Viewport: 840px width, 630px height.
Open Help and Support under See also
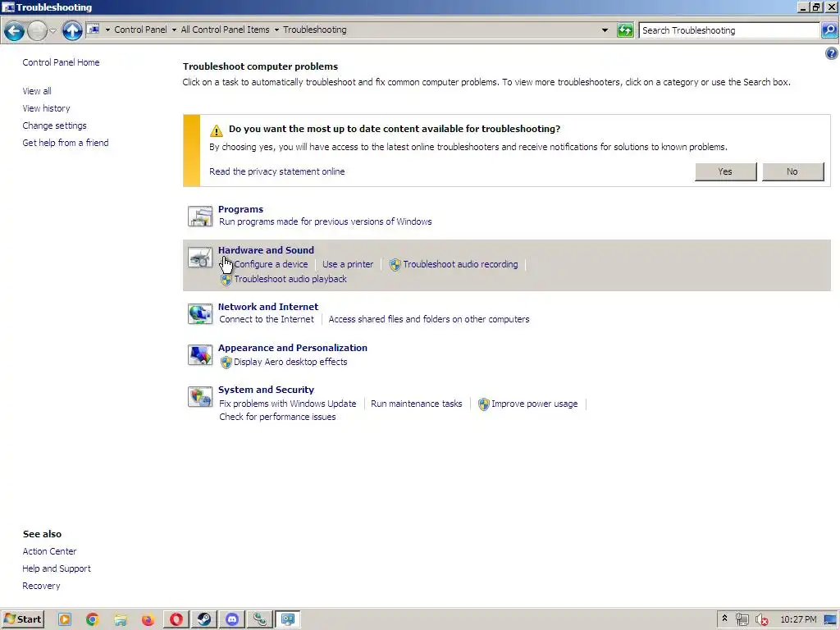(57, 568)
